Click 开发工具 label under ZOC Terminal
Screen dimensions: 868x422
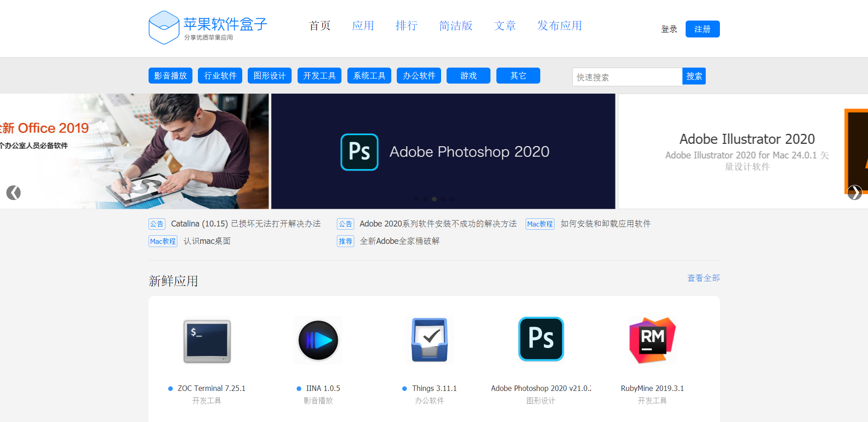click(207, 401)
